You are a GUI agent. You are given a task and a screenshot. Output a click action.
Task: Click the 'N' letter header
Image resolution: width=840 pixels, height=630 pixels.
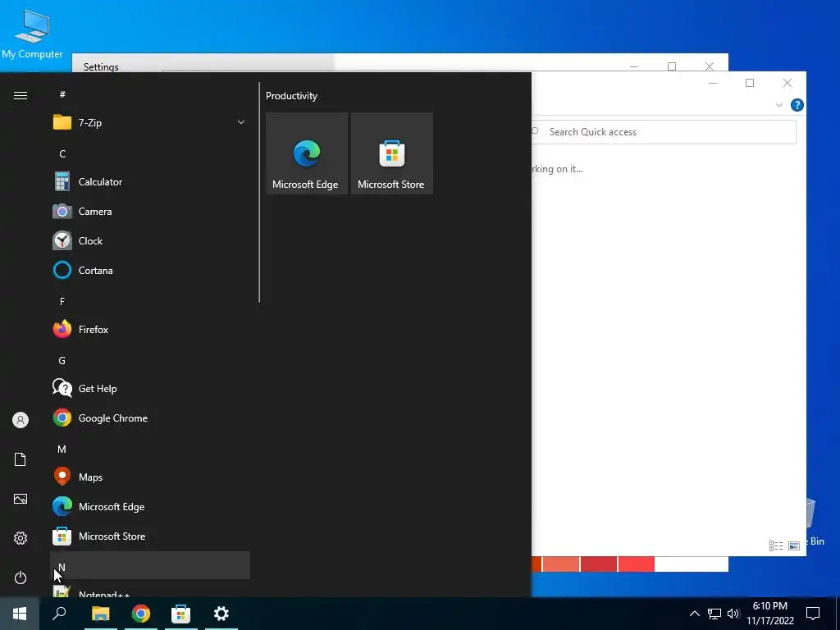(150, 565)
